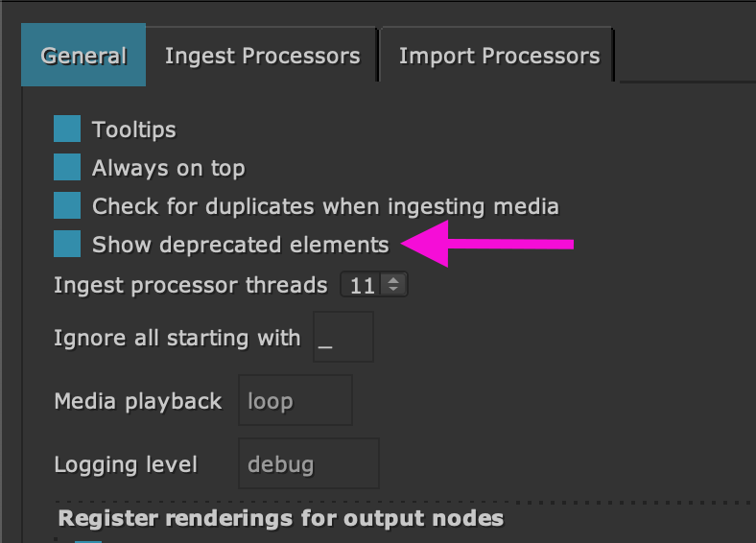
Task: Click the Tooltips text label
Action: click(134, 130)
